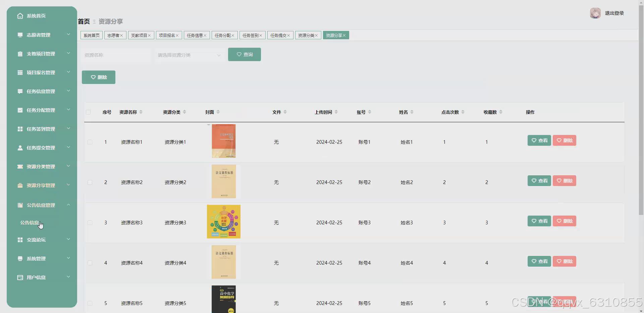The height and width of the screenshot is (313, 644).
Task: Switch to the 系统首页 tab
Action: click(92, 35)
